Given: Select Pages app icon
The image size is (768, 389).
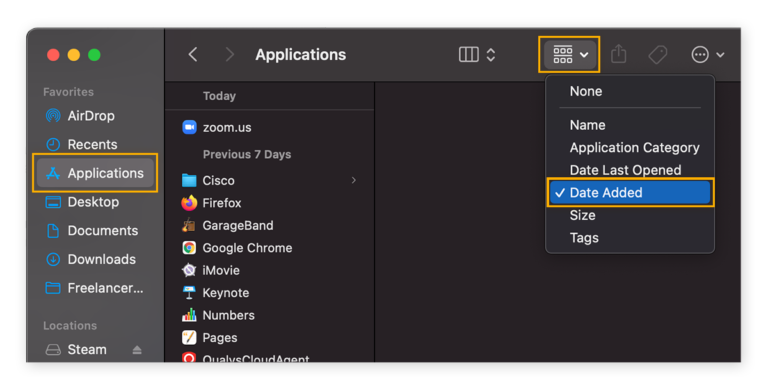Looking at the screenshot, I should (x=189, y=338).
